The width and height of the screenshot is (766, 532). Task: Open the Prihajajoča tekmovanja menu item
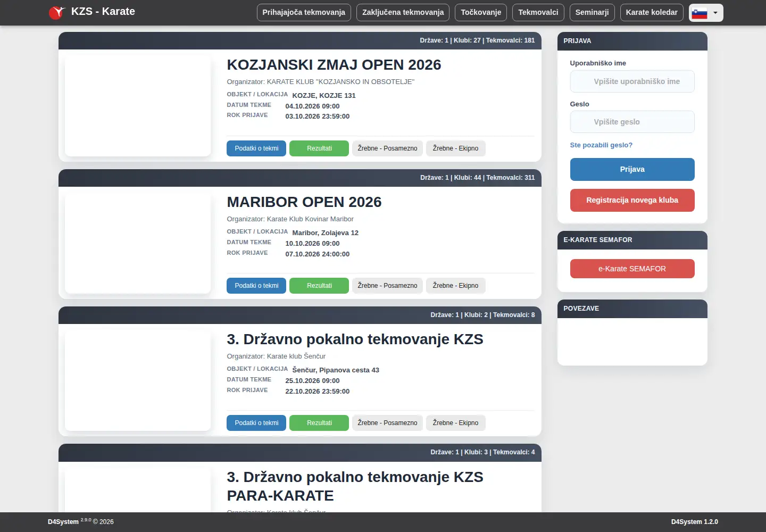point(304,13)
